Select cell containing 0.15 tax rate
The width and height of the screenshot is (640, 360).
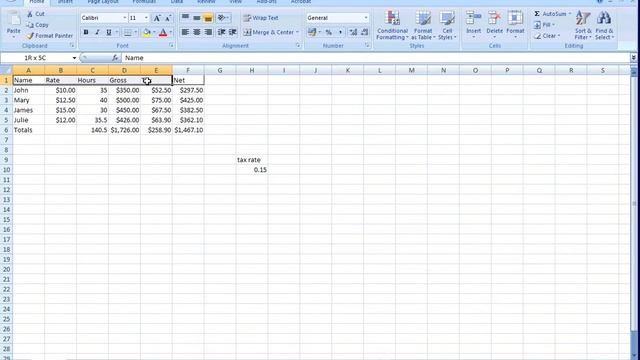coord(252,170)
